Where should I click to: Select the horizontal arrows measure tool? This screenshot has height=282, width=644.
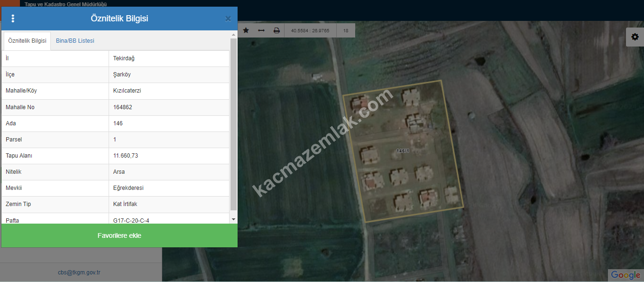click(261, 30)
